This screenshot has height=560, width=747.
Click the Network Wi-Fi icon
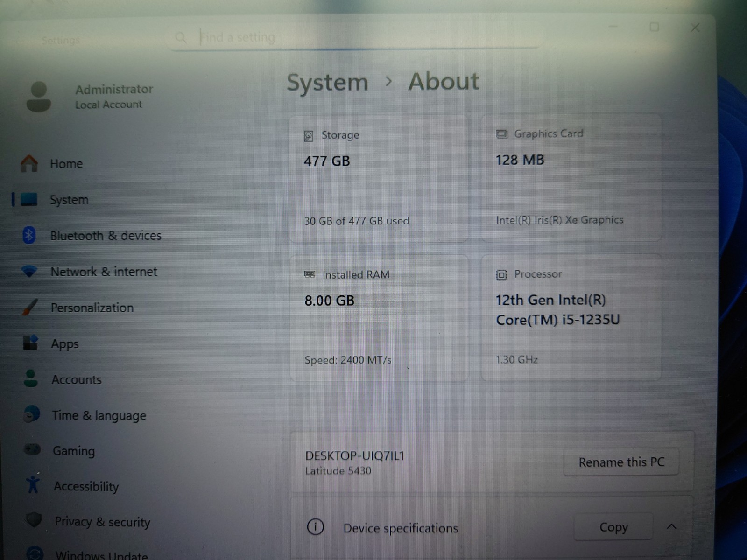29,271
